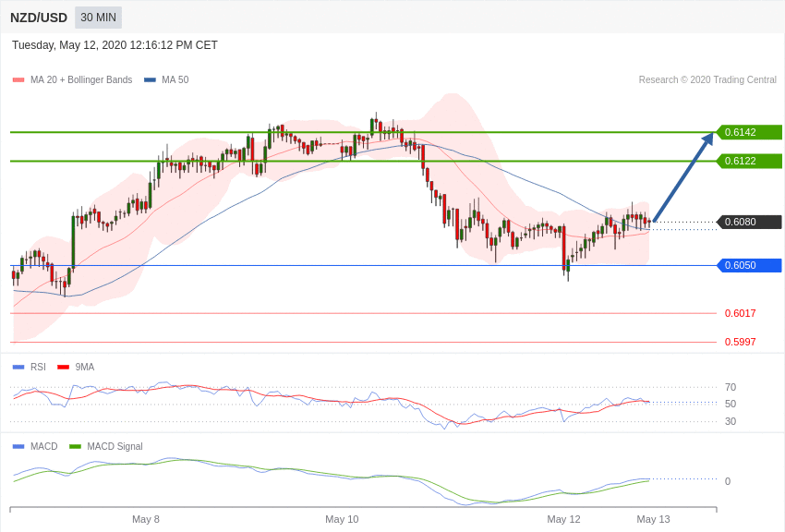Click the MACD legend label
The image size is (785, 532).
(x=44, y=446)
